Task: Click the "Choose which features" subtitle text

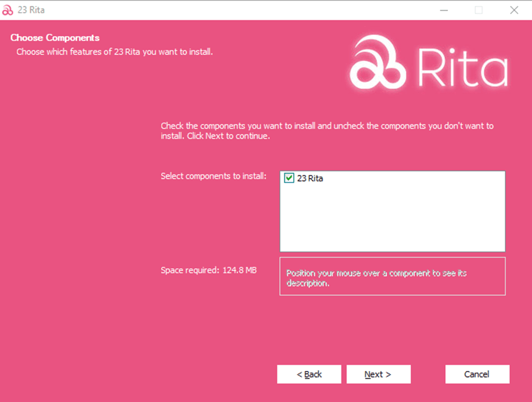Action: 115,52
